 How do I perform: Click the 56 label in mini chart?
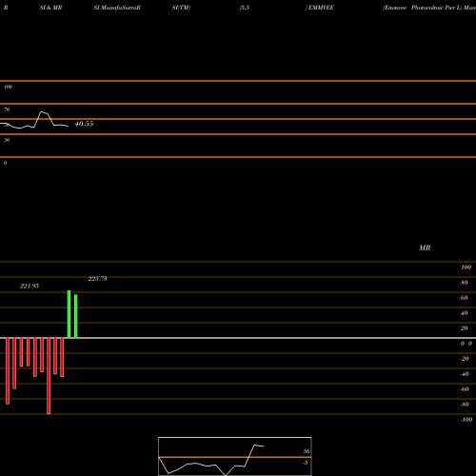click(307, 451)
